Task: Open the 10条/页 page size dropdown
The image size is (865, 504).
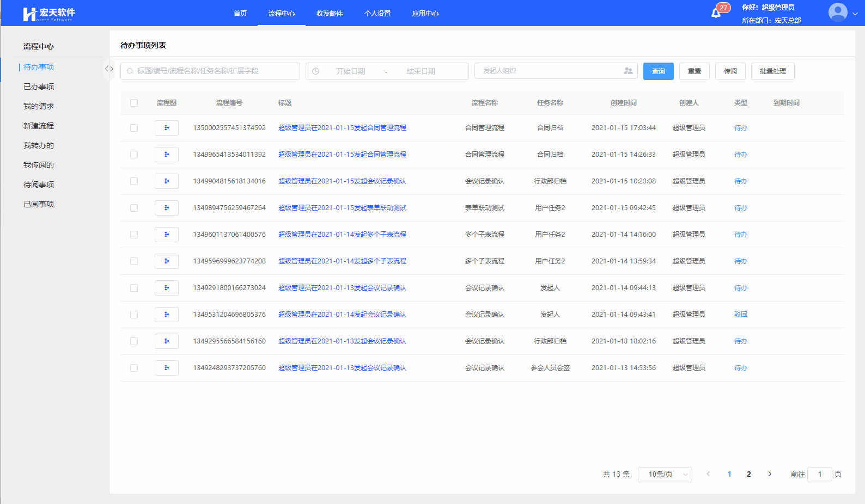Action: [x=665, y=475]
